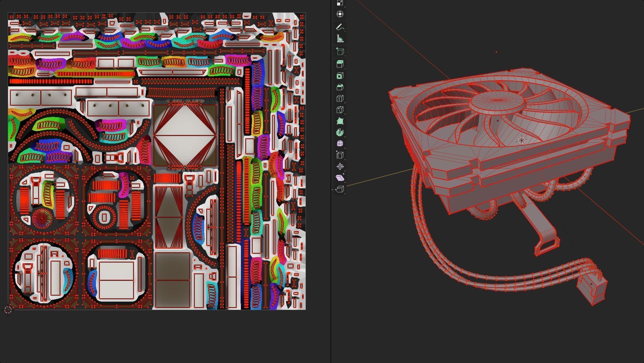Pick the Loop Cut tool
644x363 pixels.
pyautogui.click(x=340, y=98)
